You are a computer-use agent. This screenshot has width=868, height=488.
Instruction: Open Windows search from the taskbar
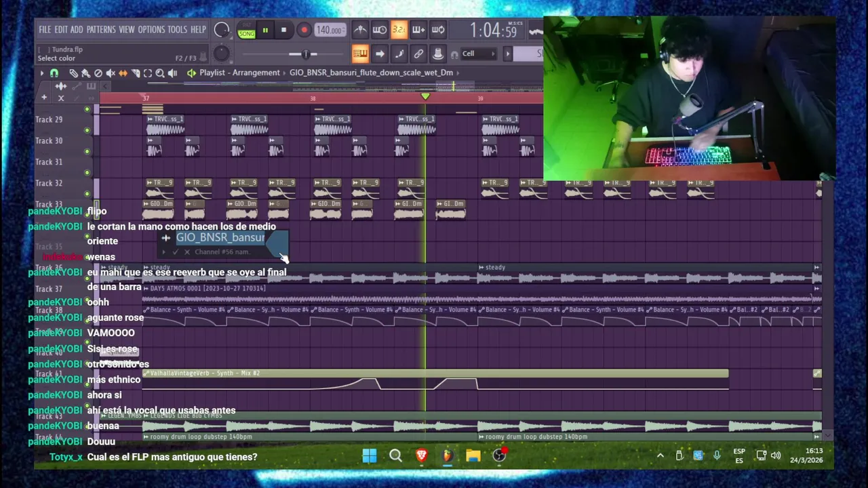[395, 455]
